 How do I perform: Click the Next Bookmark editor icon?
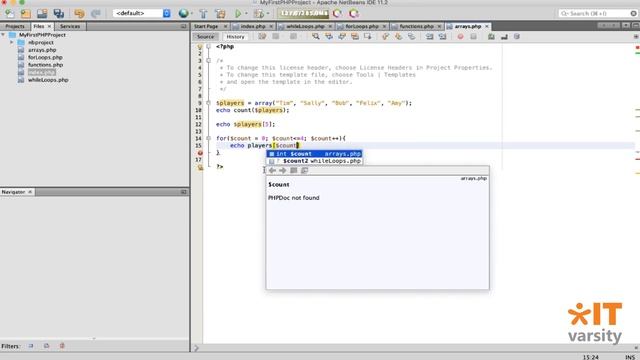click(x=398, y=37)
